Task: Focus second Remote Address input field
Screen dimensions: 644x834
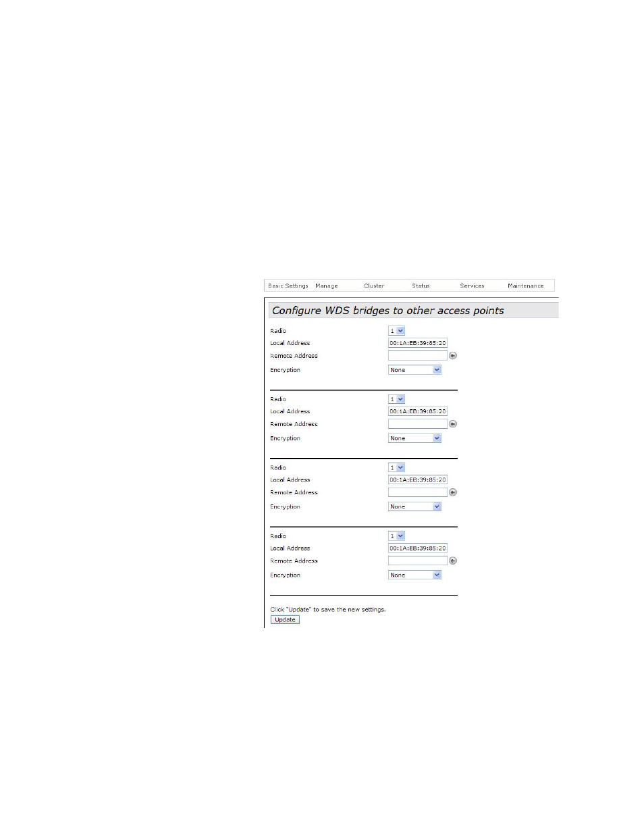Action: pyautogui.click(x=418, y=424)
